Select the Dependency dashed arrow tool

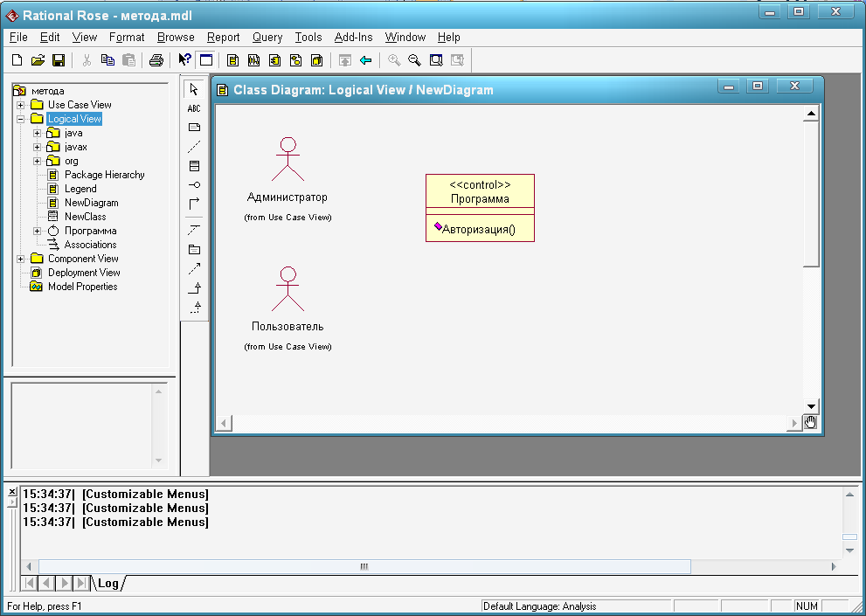pyautogui.click(x=194, y=268)
